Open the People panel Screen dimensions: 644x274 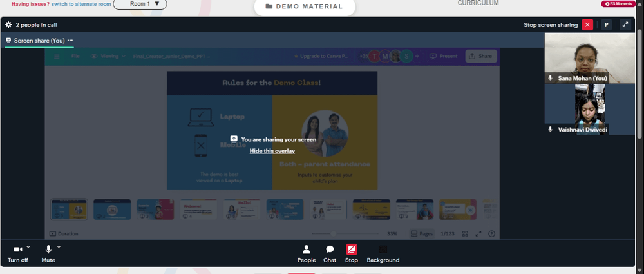point(307,254)
